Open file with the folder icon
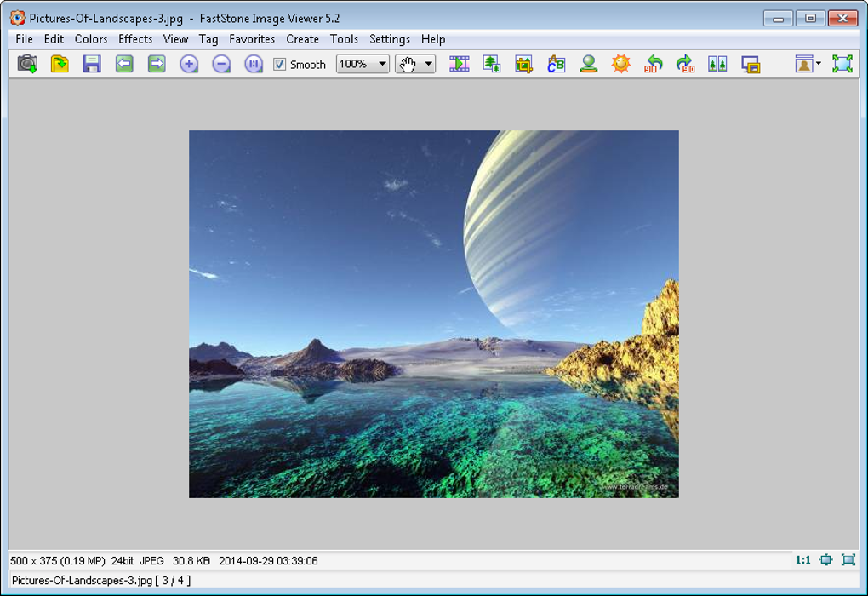This screenshot has width=868, height=596. (60, 64)
